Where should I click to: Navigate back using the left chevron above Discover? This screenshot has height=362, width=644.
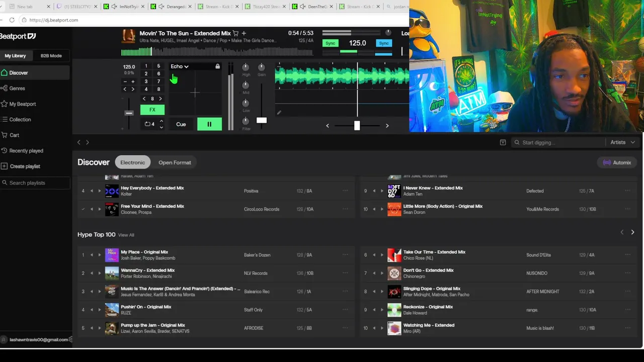(x=78, y=142)
